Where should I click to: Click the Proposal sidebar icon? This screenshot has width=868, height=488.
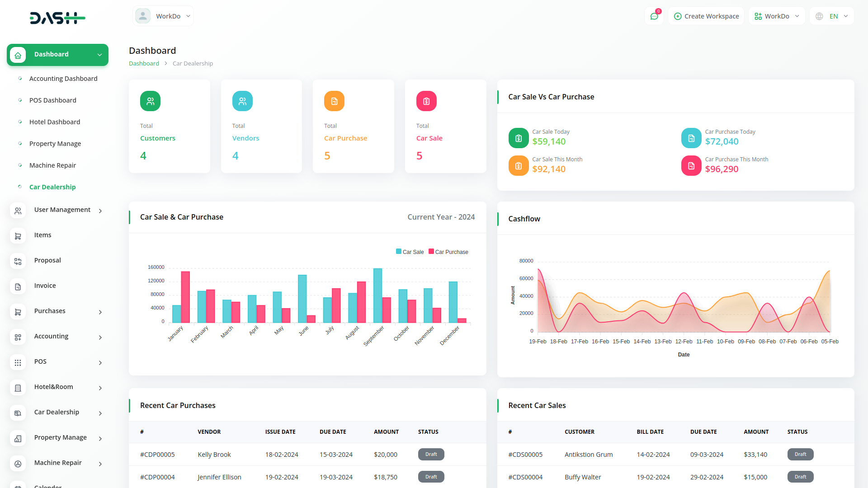[x=18, y=261]
